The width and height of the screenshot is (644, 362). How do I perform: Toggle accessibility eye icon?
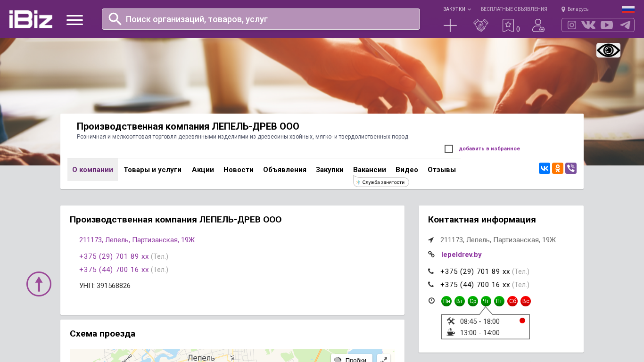tap(608, 50)
